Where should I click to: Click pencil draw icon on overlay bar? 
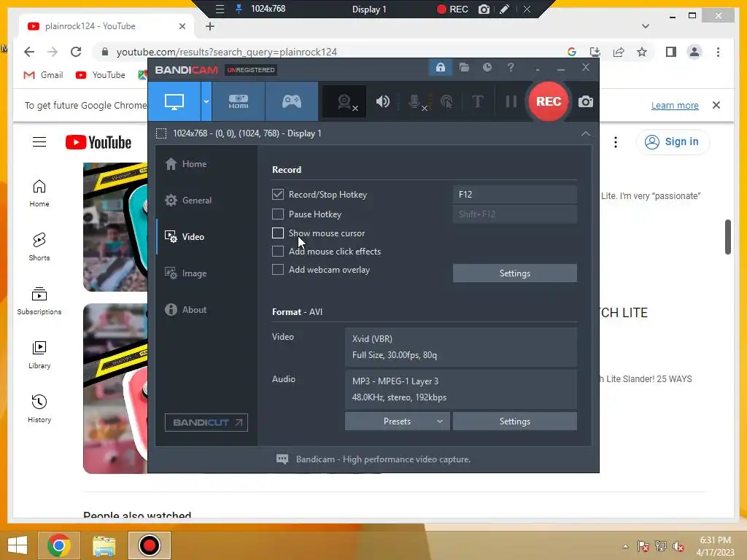tap(505, 9)
